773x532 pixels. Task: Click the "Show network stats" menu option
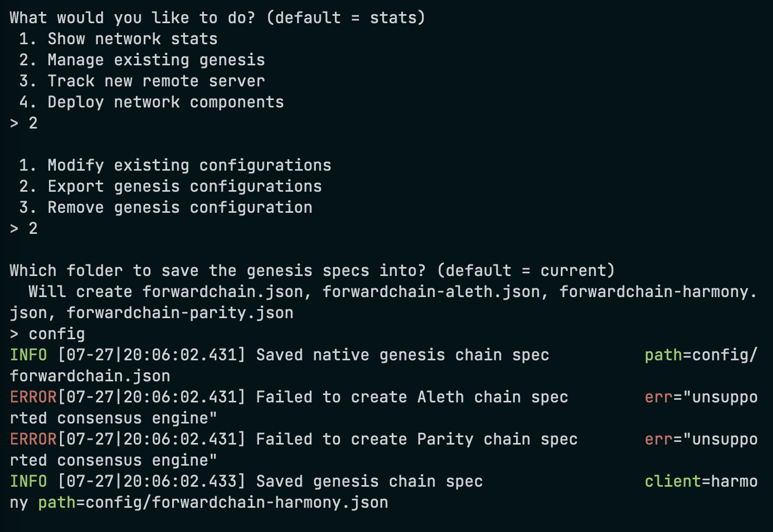coord(132,39)
